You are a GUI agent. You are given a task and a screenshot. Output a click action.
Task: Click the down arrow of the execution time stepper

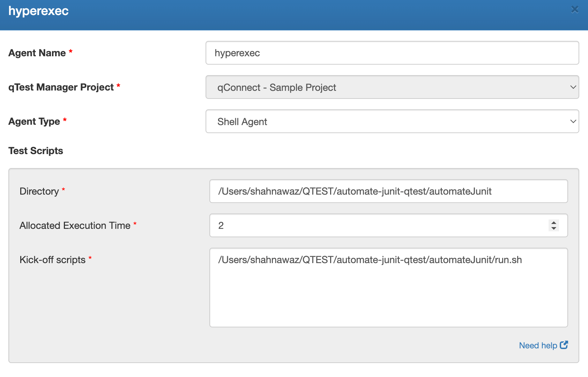pos(553,229)
